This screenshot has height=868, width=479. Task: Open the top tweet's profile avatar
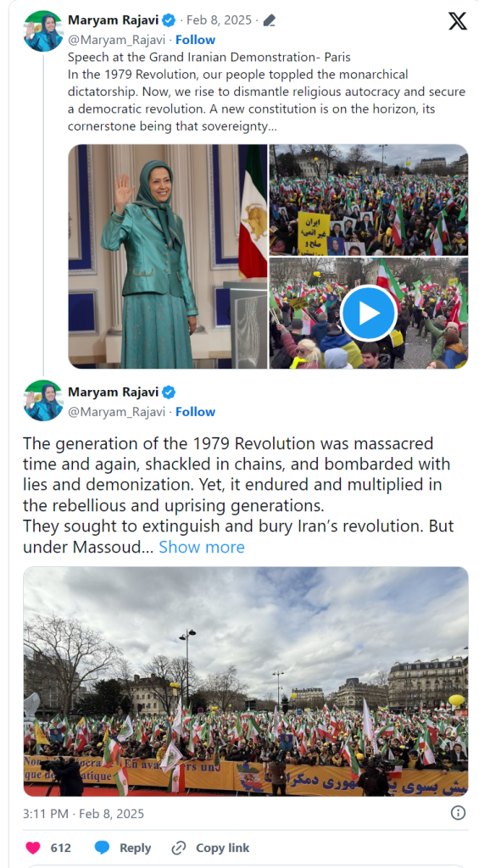(43, 31)
